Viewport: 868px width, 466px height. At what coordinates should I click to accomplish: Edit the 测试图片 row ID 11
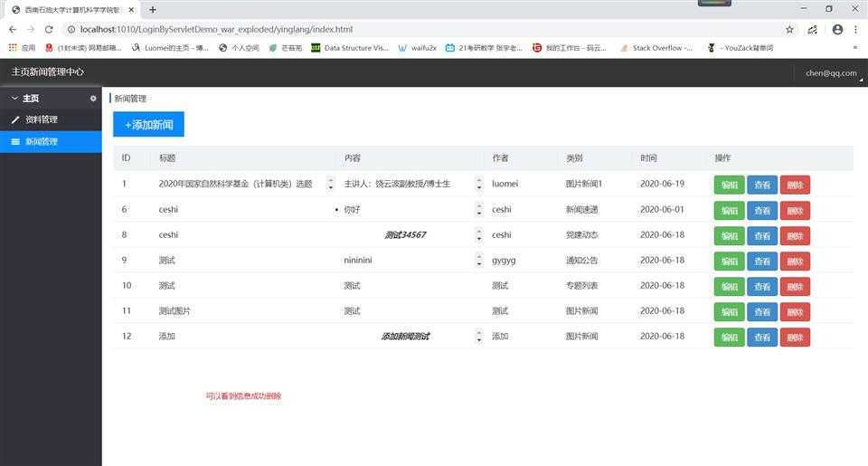[729, 312]
